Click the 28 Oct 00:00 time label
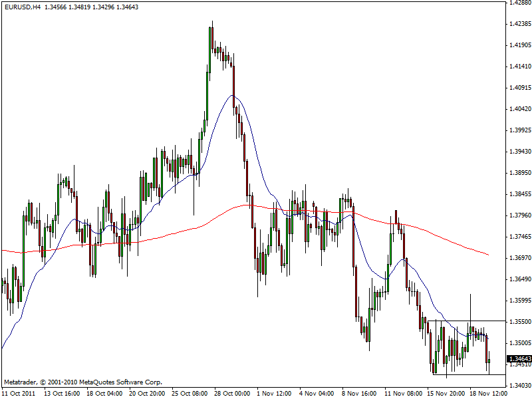 point(233,393)
